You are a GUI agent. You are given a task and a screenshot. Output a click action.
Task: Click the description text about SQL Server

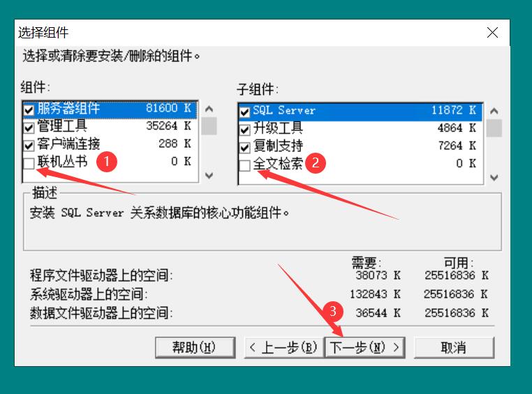159,213
